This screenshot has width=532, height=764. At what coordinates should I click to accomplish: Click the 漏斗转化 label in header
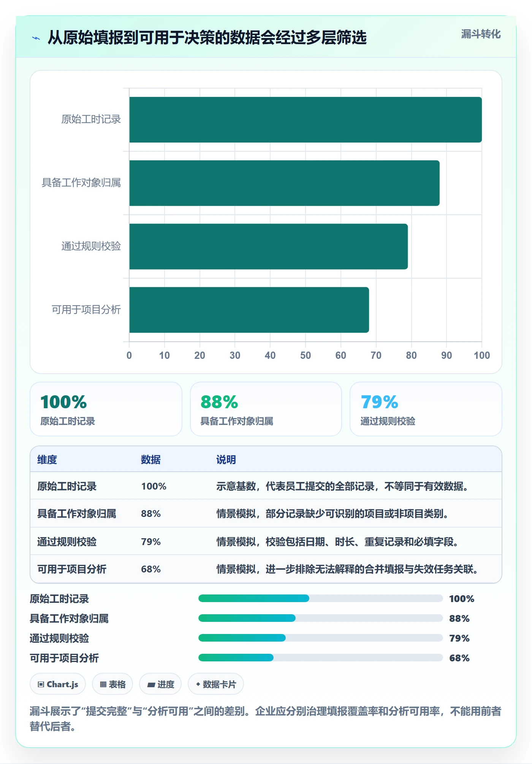(x=481, y=34)
